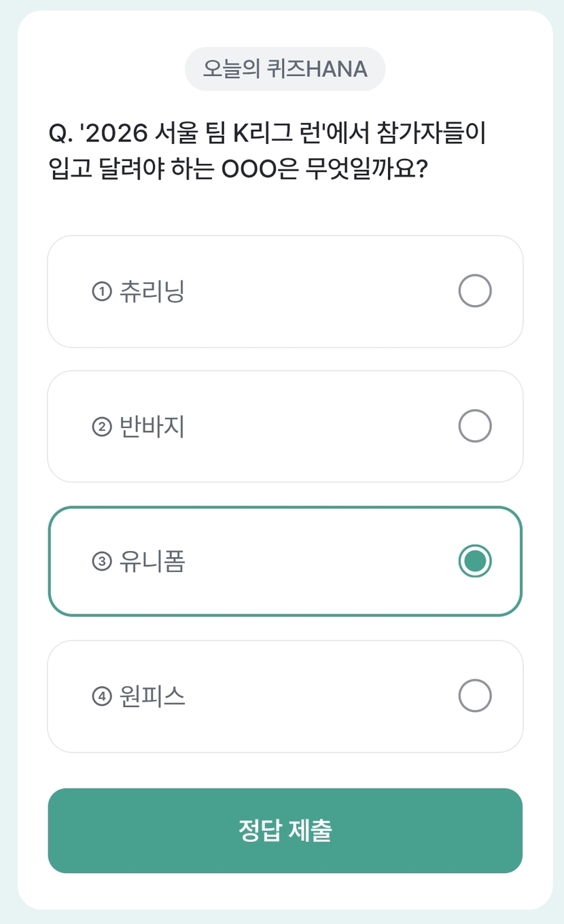Choose the 반바지 answer label
Image resolution: width=564 pixels, height=924 pixels.
coord(152,426)
